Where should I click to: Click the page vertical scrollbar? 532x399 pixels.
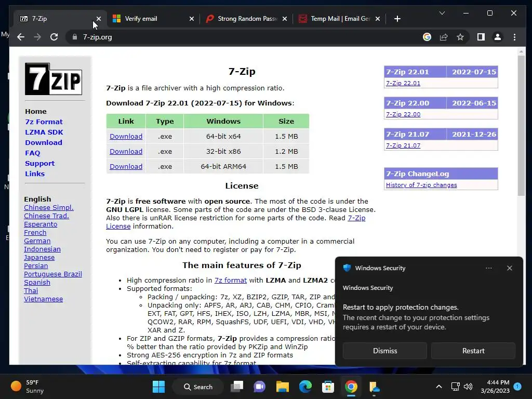click(521, 126)
